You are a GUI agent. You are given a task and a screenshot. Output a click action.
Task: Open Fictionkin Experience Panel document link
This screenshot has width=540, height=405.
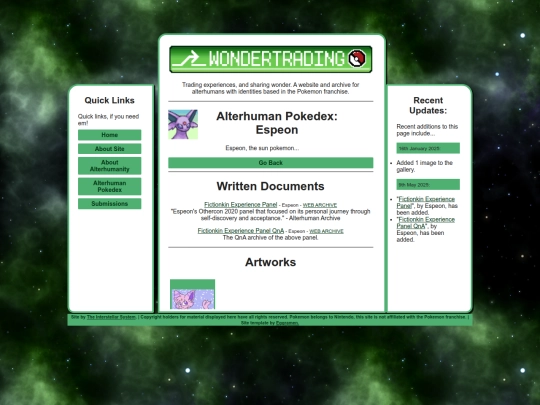(x=240, y=205)
